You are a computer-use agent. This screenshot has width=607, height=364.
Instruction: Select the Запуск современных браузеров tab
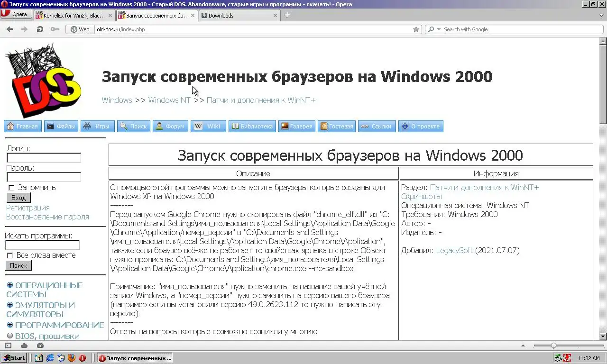pos(157,15)
